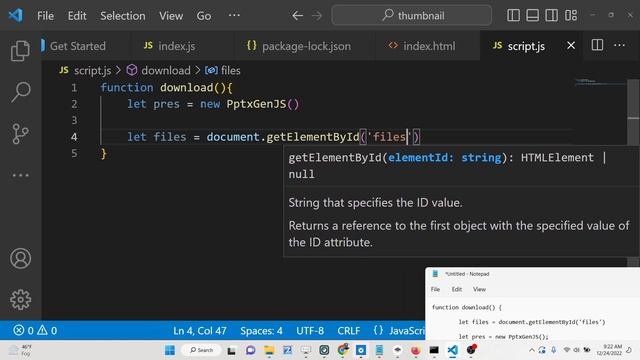Split the editor to the right

coord(597,45)
